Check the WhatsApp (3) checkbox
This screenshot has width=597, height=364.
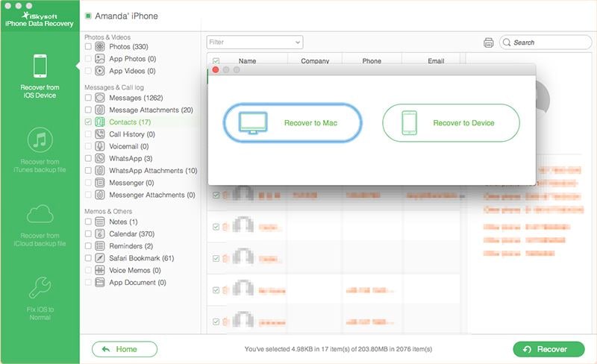(88, 158)
